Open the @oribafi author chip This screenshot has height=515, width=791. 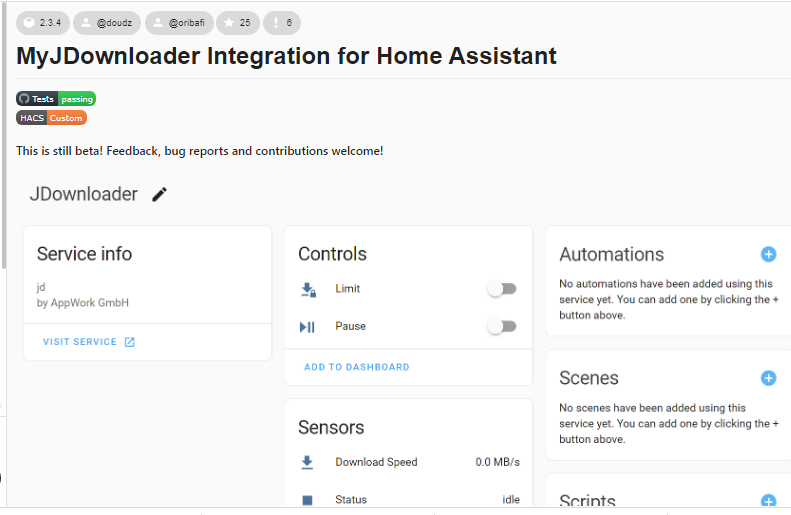179,23
